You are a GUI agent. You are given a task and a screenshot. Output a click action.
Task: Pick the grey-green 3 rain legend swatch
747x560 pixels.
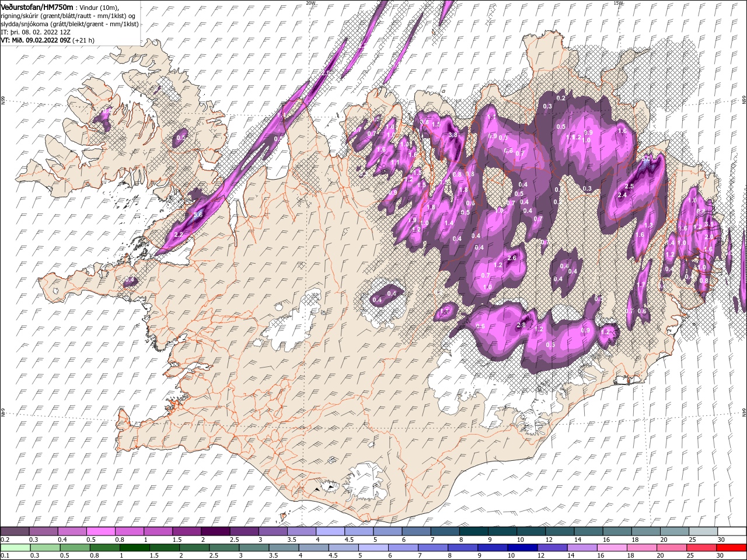click(253, 548)
